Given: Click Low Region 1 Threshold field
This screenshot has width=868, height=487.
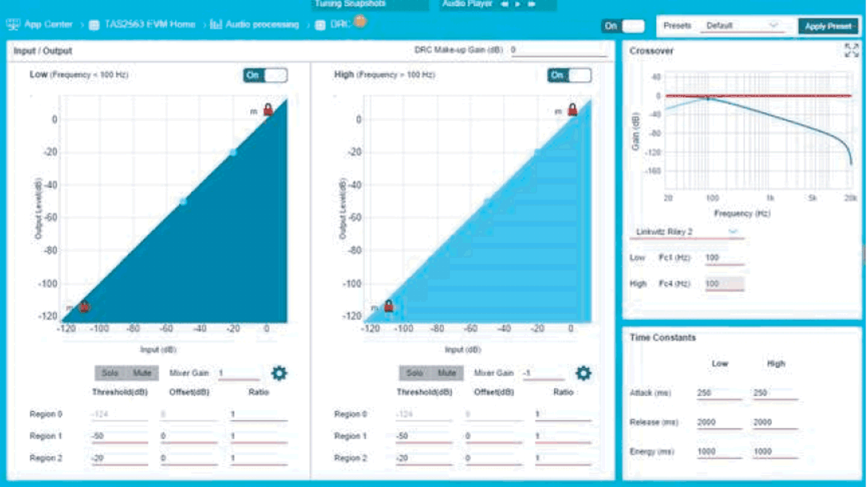Looking at the screenshot, I should tap(120, 436).
